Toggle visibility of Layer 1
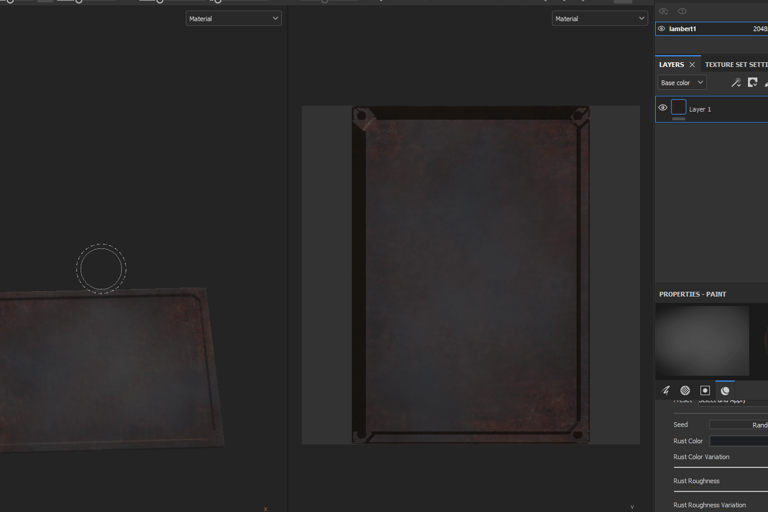The image size is (768, 512). pos(663,108)
